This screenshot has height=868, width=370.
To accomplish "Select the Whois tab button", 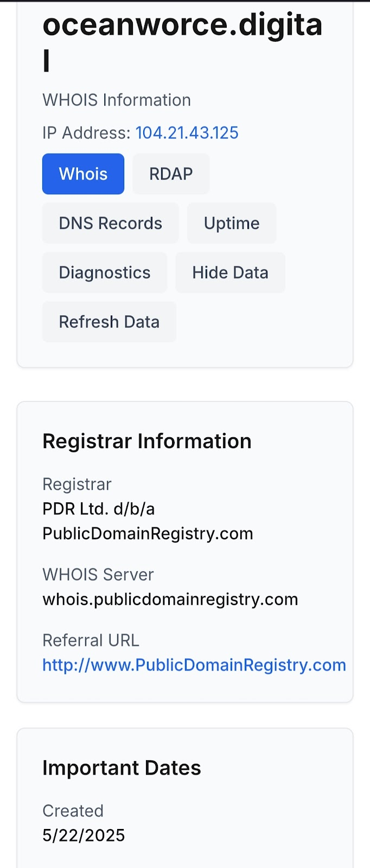I will pos(83,174).
